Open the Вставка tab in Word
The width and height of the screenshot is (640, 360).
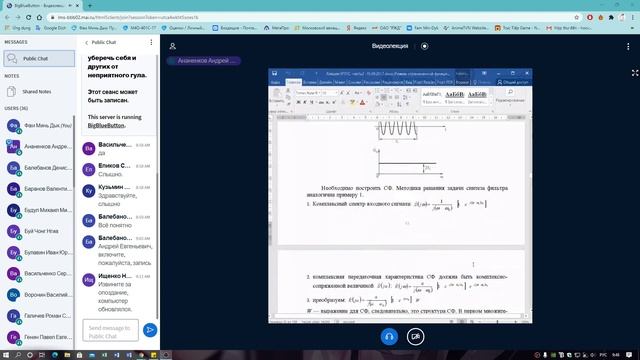click(309, 82)
